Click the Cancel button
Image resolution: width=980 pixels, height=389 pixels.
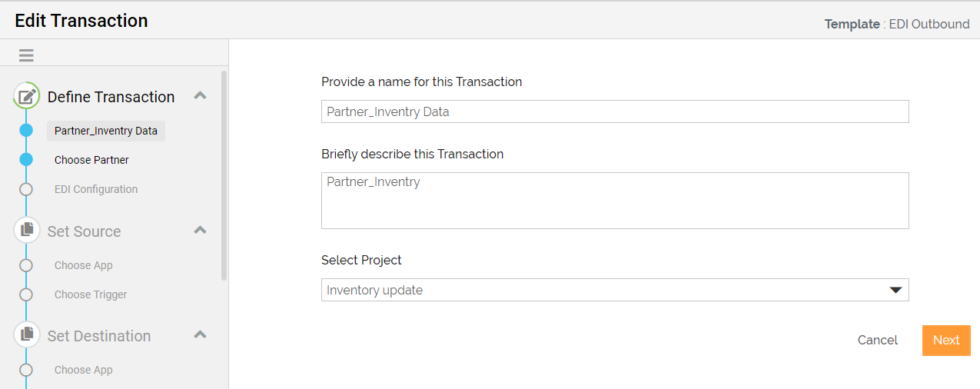(877, 341)
